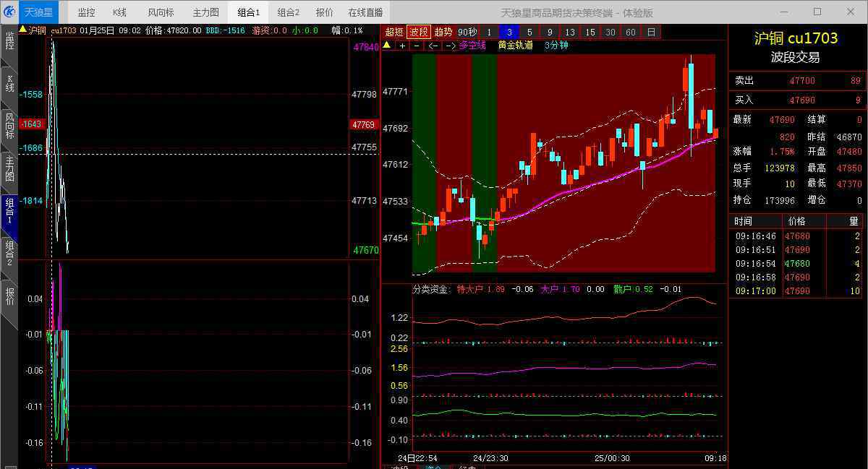This screenshot has width=868, height=469.
Task: Open the 在线直播 tab
Action: point(366,12)
